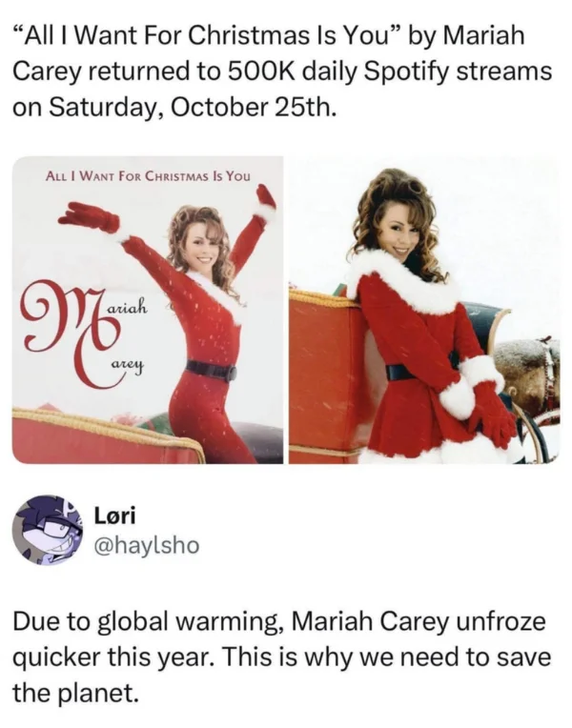Click the 'arey' script on cover
The image size is (572, 728).
127,365
